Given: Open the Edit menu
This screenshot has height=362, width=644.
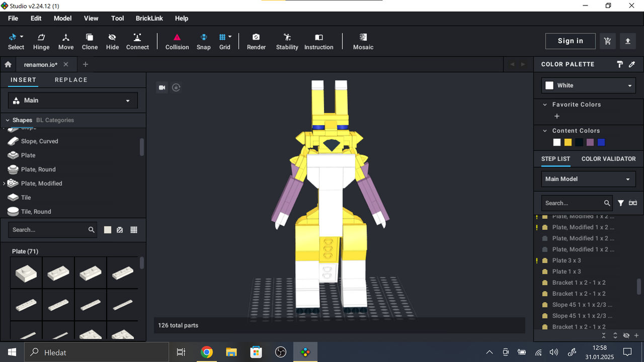Looking at the screenshot, I should tap(36, 18).
